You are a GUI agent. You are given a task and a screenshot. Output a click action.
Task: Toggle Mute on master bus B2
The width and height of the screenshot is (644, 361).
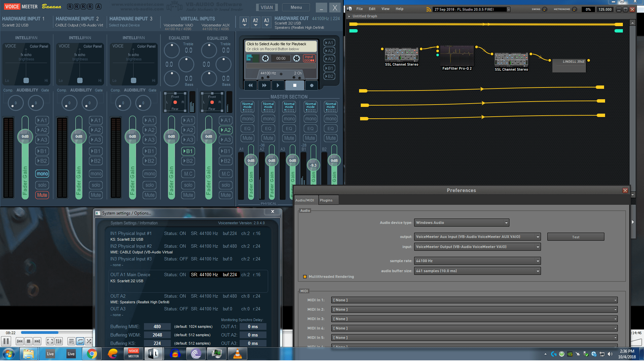pyautogui.click(x=331, y=138)
